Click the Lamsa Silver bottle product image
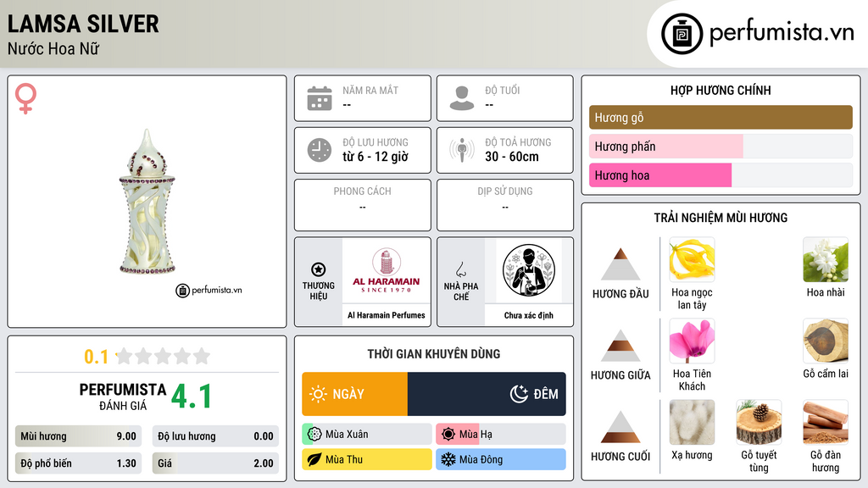This screenshot has height=488, width=868. click(x=147, y=202)
